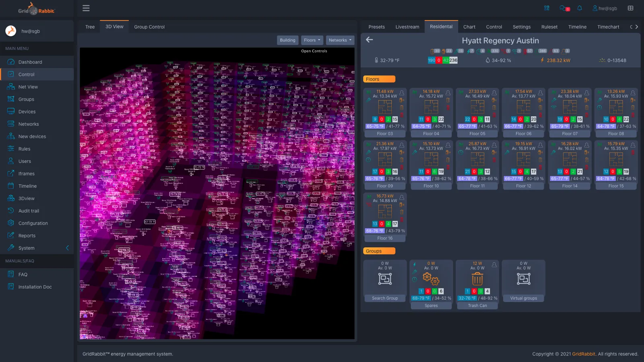The width and height of the screenshot is (644, 362).
Task: Click the Devices sidebar icon
Action: click(11, 111)
